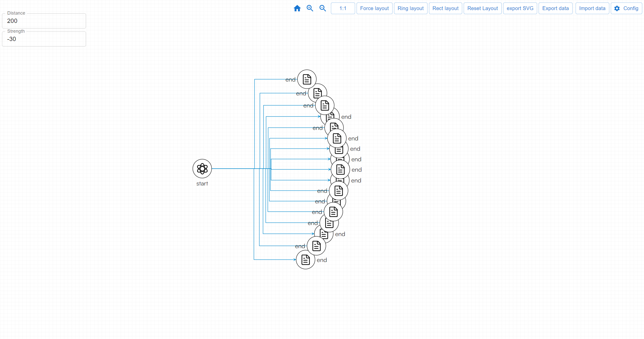644x339 pixels.
Task: Reset zoom with the 1:1 button
Action: pyautogui.click(x=343, y=8)
